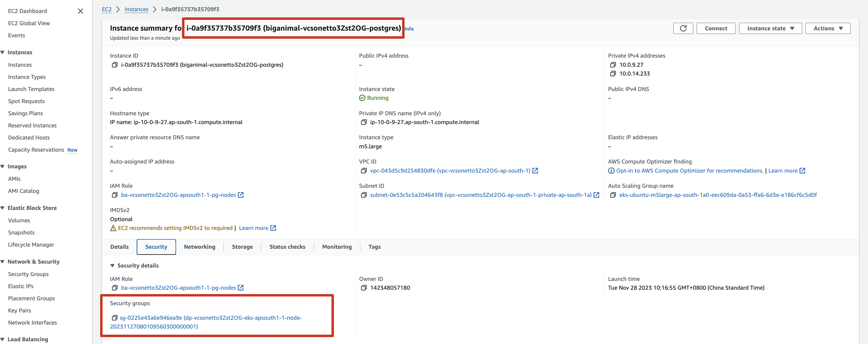Open the Monitoring tab
The height and width of the screenshot is (344, 868).
(337, 247)
